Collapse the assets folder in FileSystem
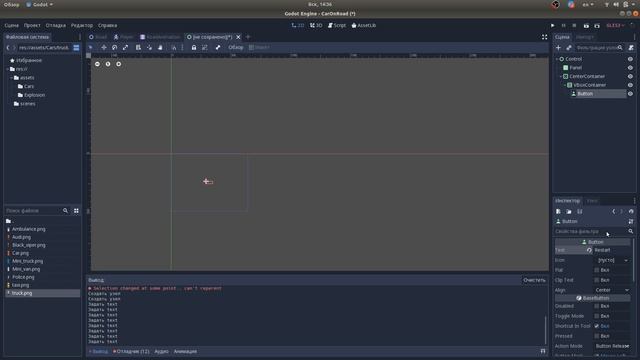Viewport: 640px width, 360px height. pyautogui.click(x=11, y=78)
